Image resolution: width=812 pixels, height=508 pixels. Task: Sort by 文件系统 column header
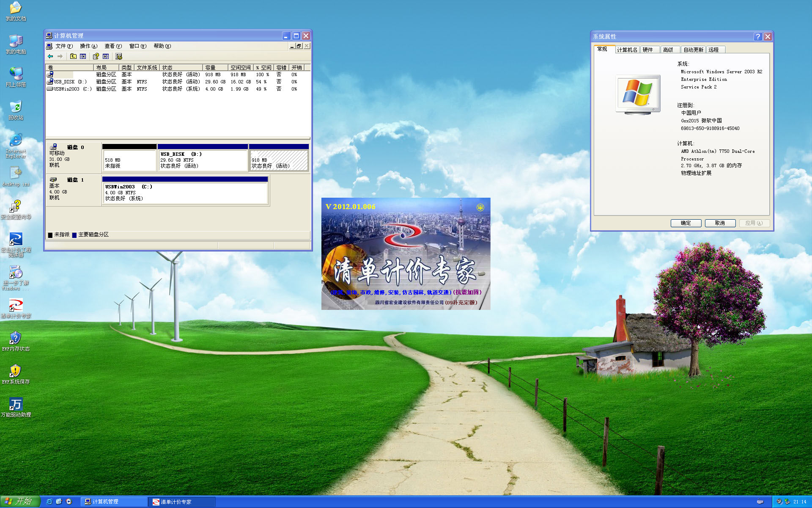pyautogui.click(x=147, y=68)
